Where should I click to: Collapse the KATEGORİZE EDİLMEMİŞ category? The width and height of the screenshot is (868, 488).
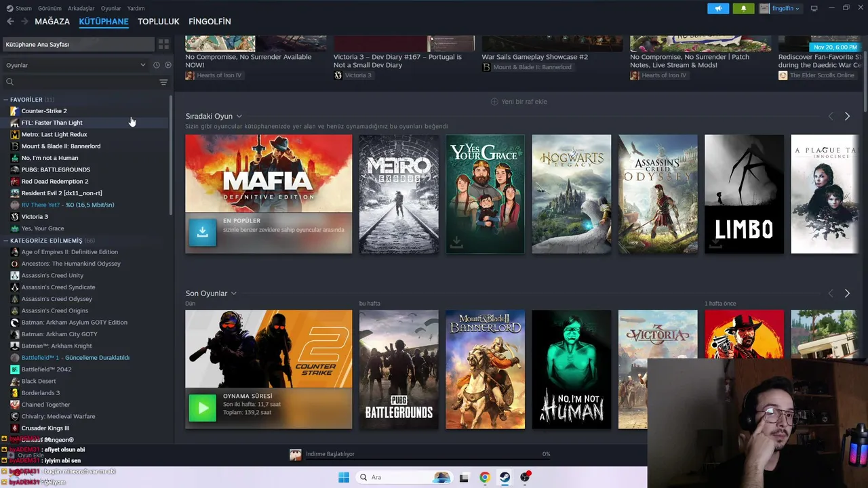(x=6, y=241)
